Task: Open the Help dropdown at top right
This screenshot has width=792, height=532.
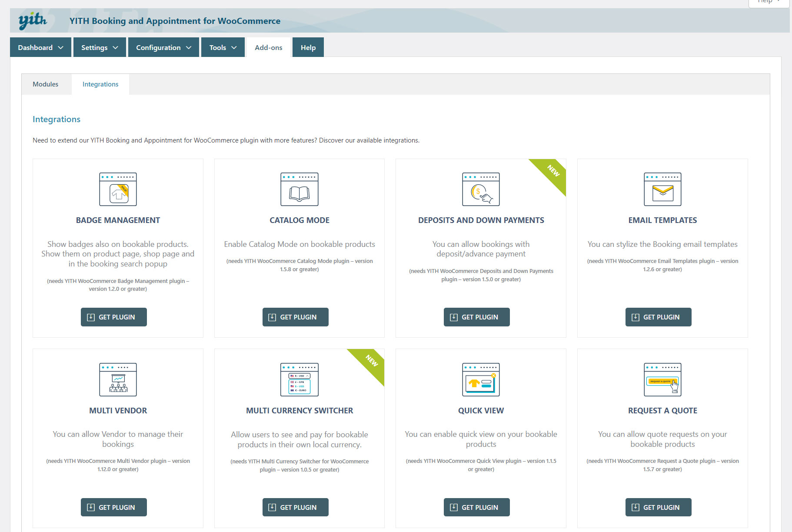Action: tap(769, 2)
